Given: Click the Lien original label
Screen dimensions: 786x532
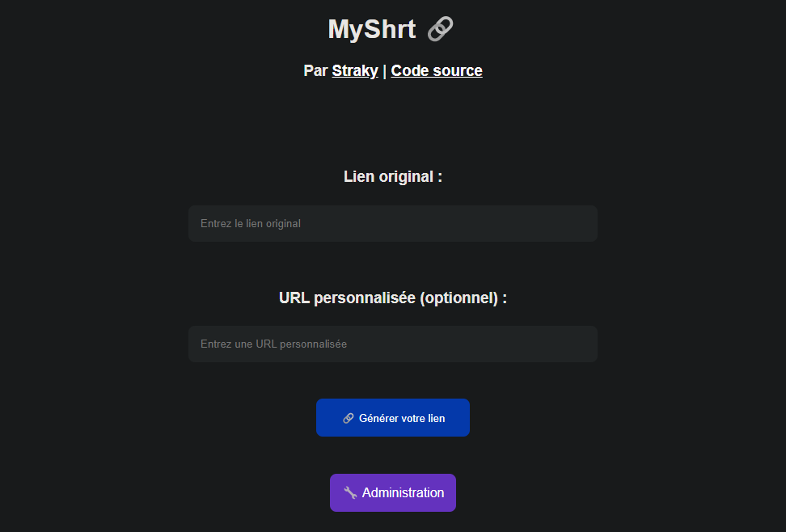Looking at the screenshot, I should (x=393, y=176).
